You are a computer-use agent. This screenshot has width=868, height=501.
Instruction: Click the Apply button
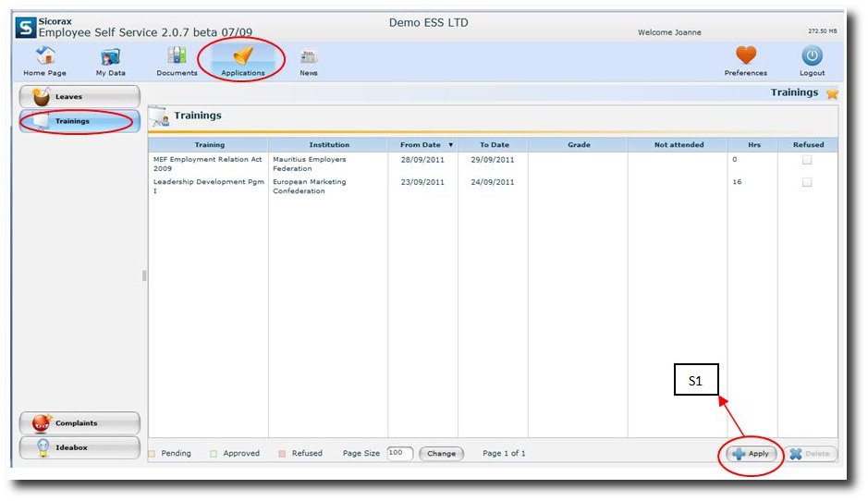coord(751,454)
